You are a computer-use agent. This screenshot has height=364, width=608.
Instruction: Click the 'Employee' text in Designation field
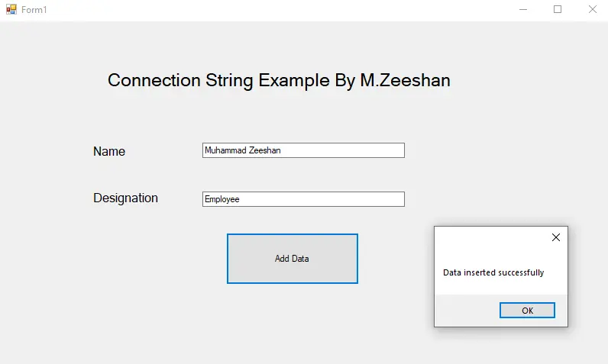click(222, 199)
